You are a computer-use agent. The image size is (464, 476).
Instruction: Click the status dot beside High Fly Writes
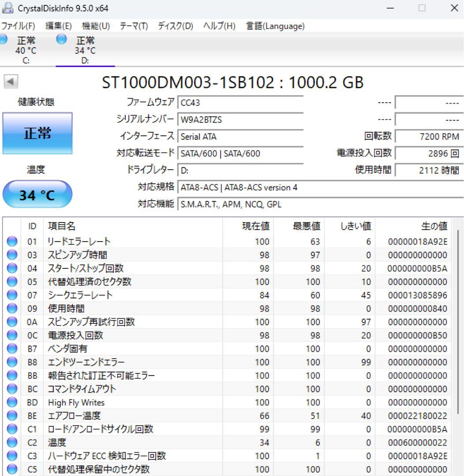[x=11, y=402]
